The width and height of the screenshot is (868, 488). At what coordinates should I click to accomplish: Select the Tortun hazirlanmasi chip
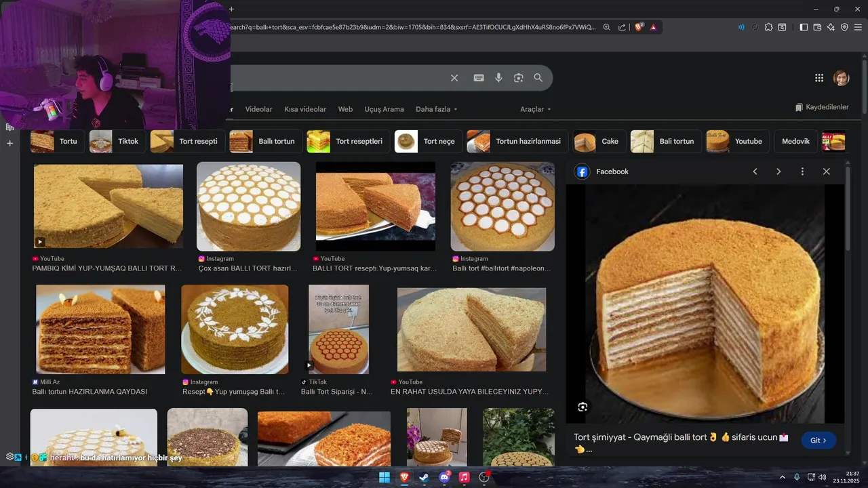[517, 141]
